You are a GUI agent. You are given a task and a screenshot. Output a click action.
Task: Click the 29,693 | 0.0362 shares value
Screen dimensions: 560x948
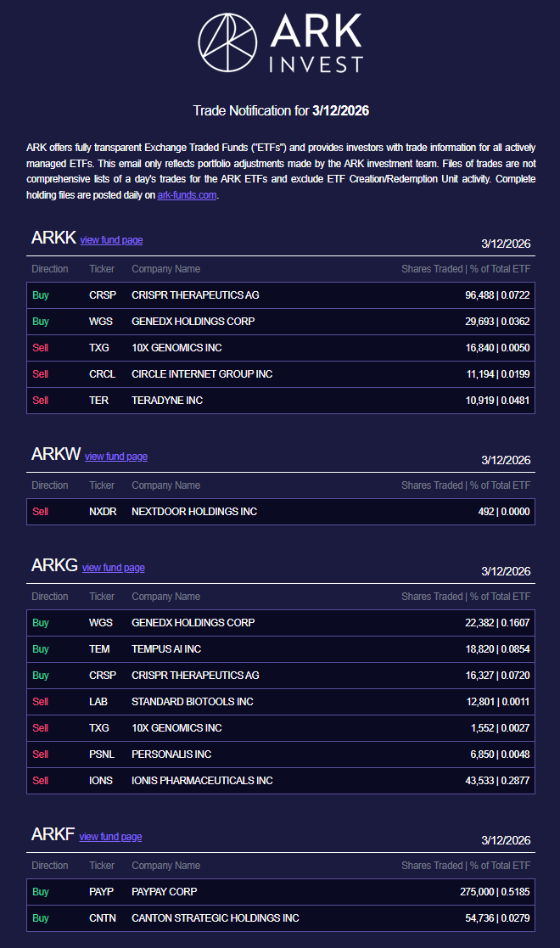click(x=497, y=322)
